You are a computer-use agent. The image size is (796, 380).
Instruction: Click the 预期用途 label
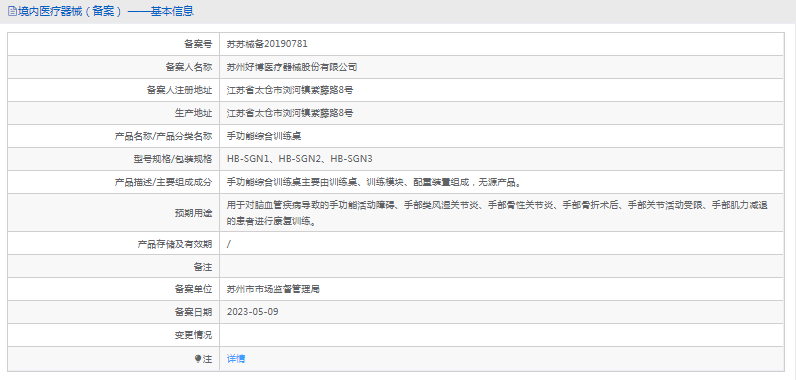(x=193, y=213)
